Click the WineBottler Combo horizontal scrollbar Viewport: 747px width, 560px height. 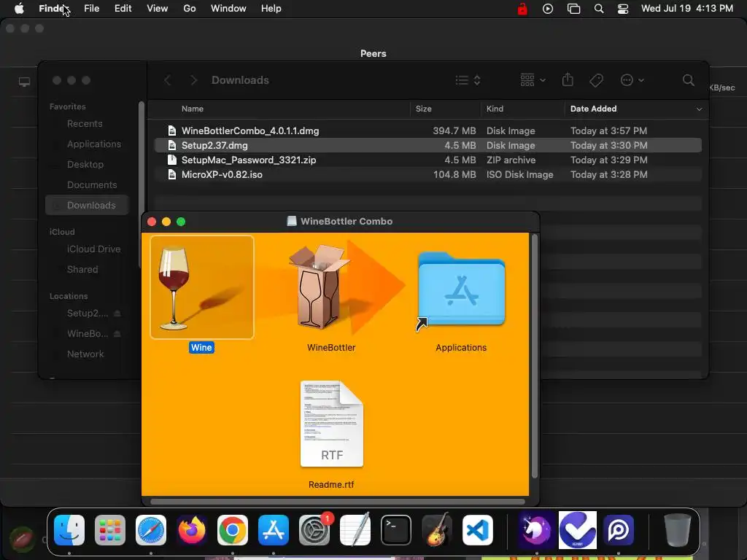[x=338, y=502]
